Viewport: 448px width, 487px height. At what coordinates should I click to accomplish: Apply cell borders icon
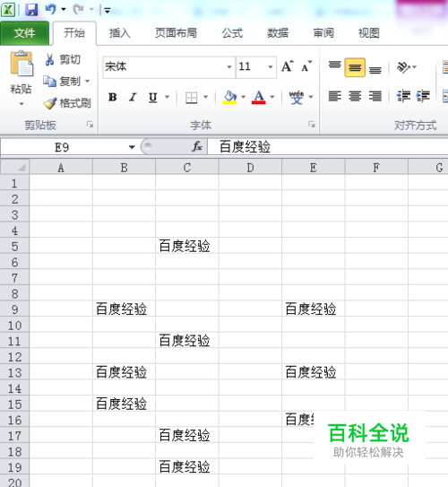[x=191, y=97]
